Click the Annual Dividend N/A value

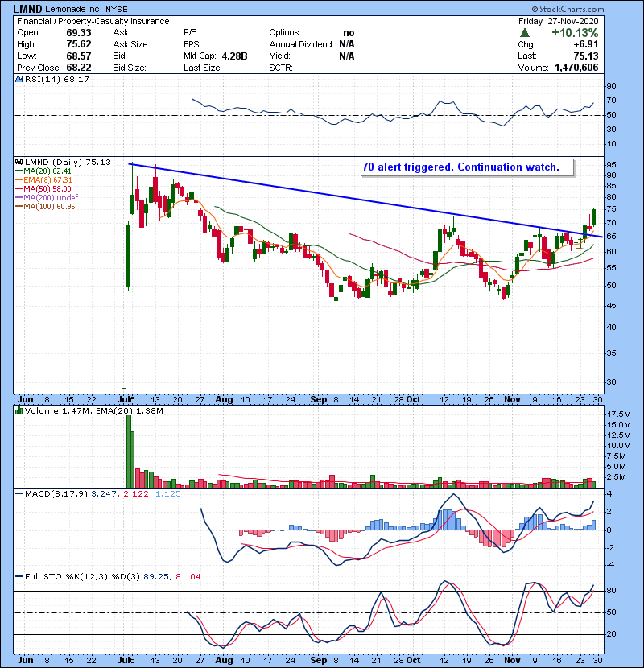tap(347, 44)
